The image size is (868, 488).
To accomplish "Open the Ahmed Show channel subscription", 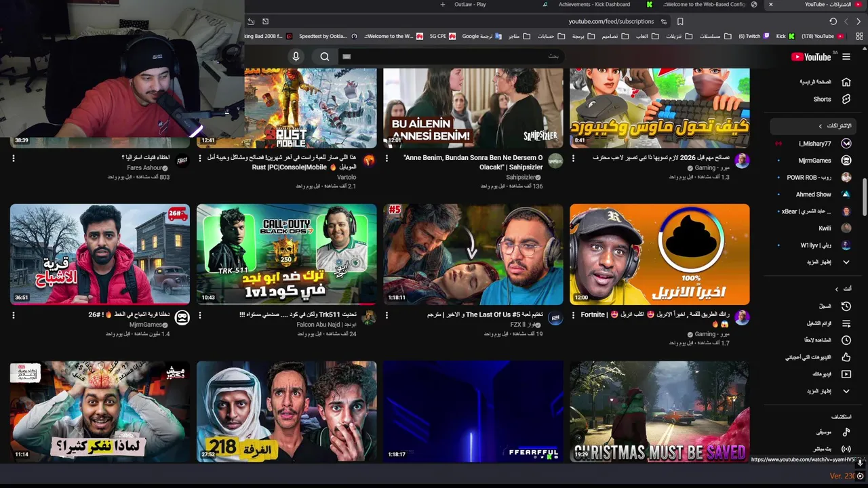I will [814, 195].
